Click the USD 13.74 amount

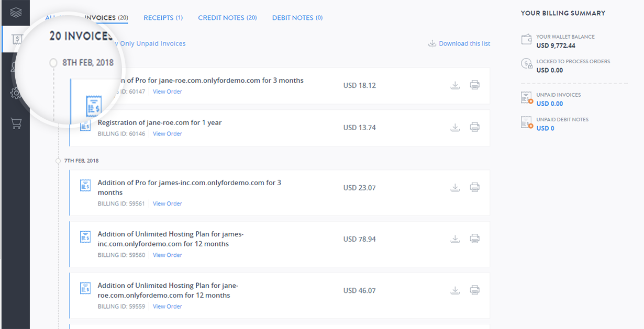[x=359, y=128]
